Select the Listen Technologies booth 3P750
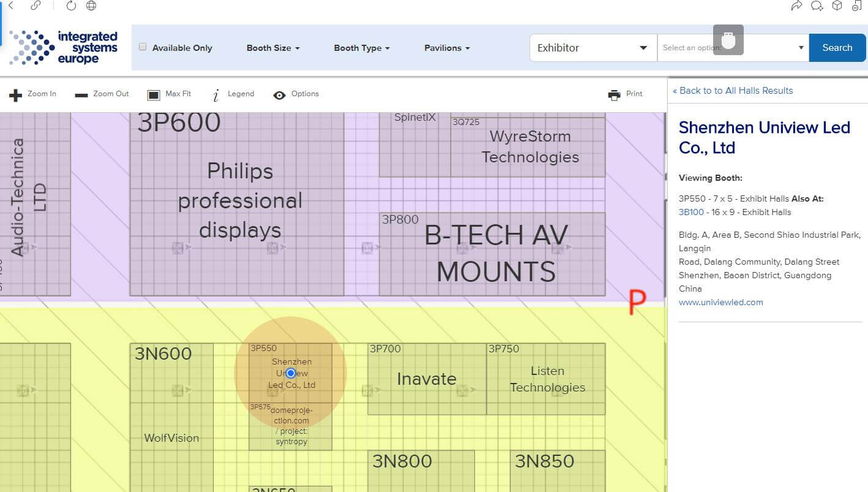This screenshot has height=492, width=868. 546,379
